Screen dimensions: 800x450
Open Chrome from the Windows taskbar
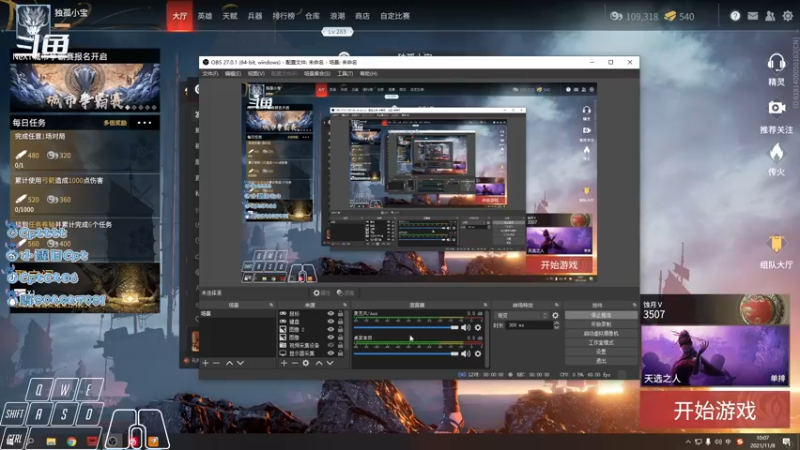71,441
